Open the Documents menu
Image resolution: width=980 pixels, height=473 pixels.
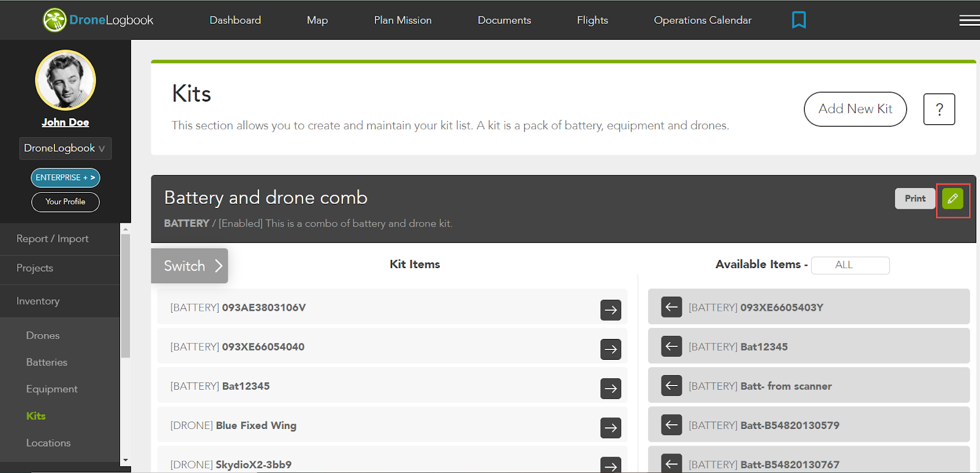504,20
